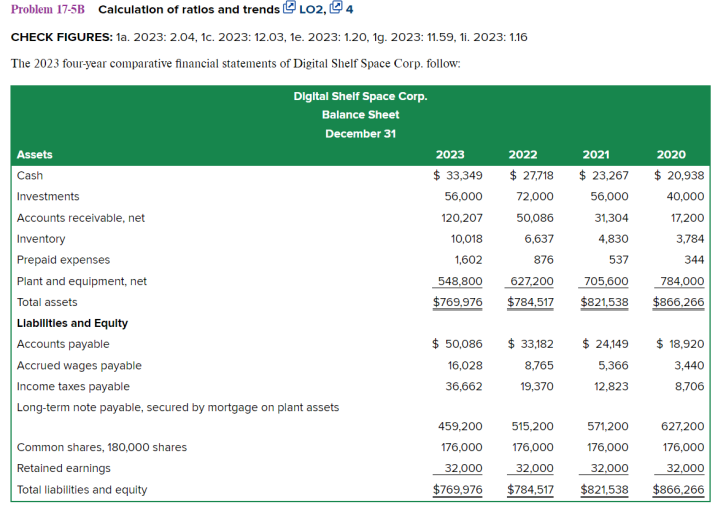The height and width of the screenshot is (505, 714).
Task: Click the Cash row label
Action: coord(30,176)
